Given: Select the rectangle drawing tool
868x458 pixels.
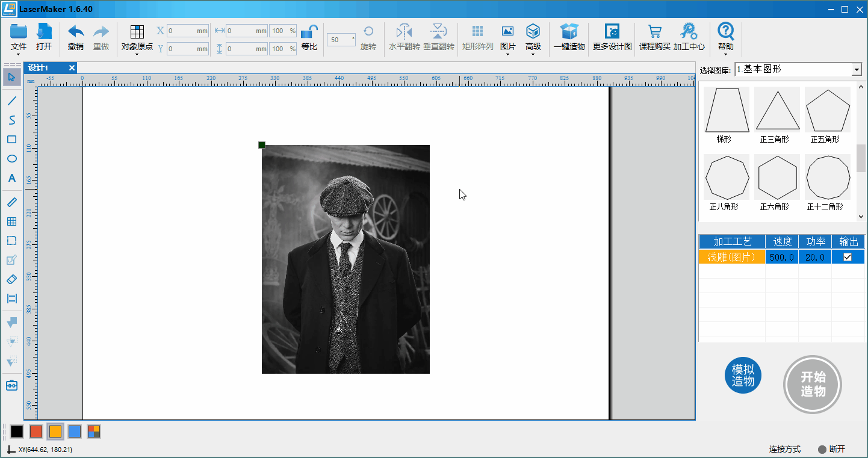Looking at the screenshot, I should point(12,140).
